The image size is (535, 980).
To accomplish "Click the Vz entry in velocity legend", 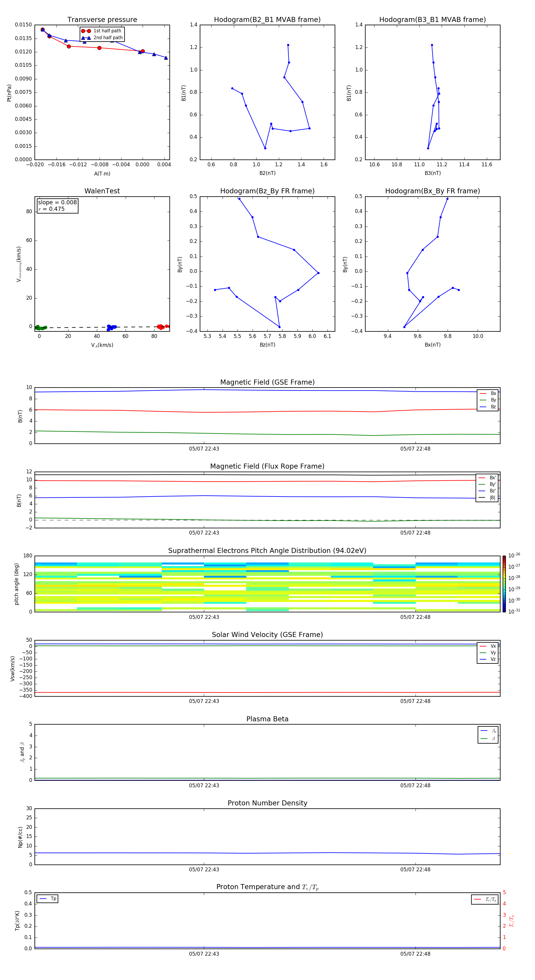I will pos(488,659).
